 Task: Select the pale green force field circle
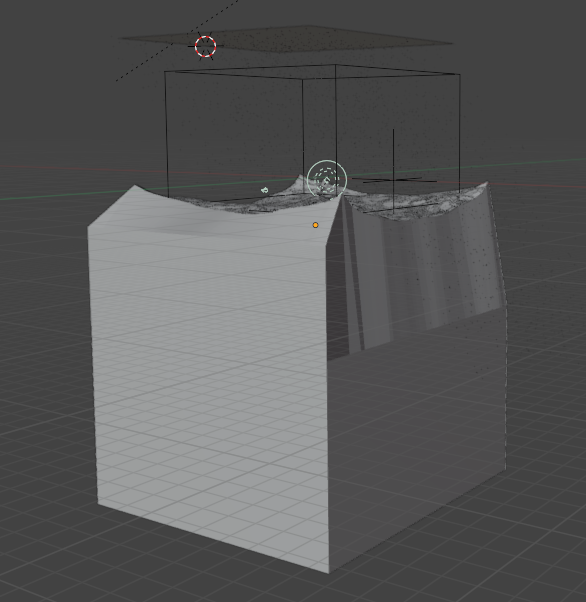(327, 179)
